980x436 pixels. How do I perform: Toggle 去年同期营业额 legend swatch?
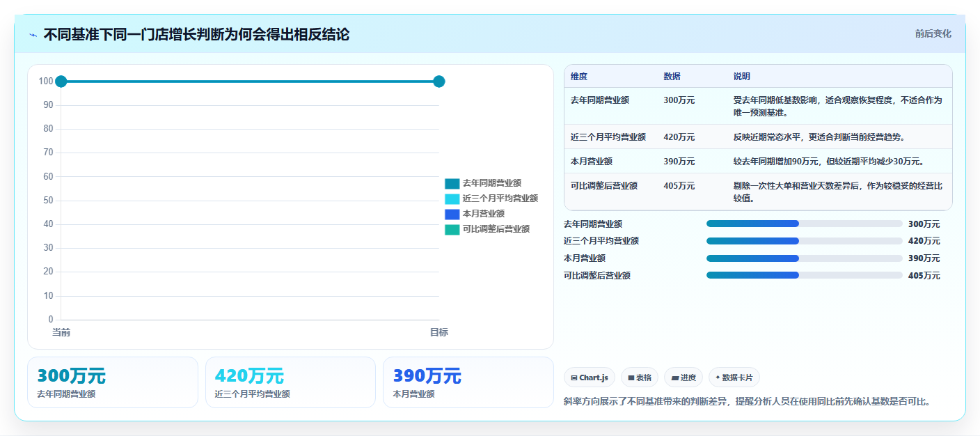(452, 183)
